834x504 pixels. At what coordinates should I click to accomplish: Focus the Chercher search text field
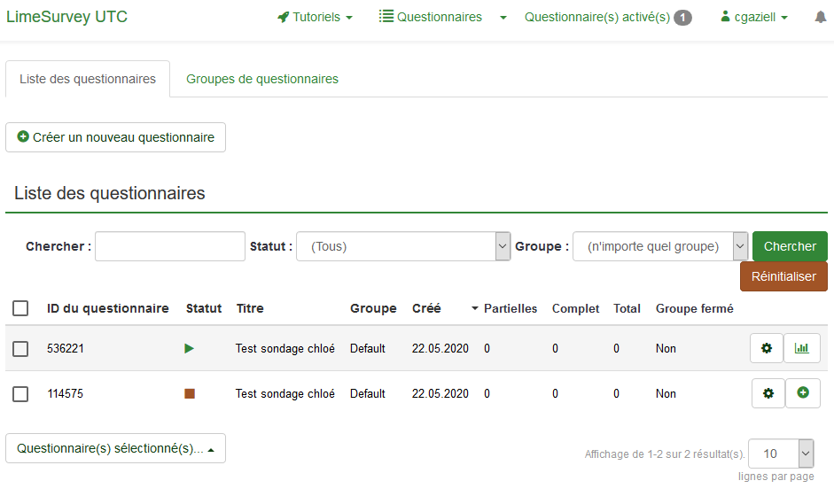(x=170, y=246)
